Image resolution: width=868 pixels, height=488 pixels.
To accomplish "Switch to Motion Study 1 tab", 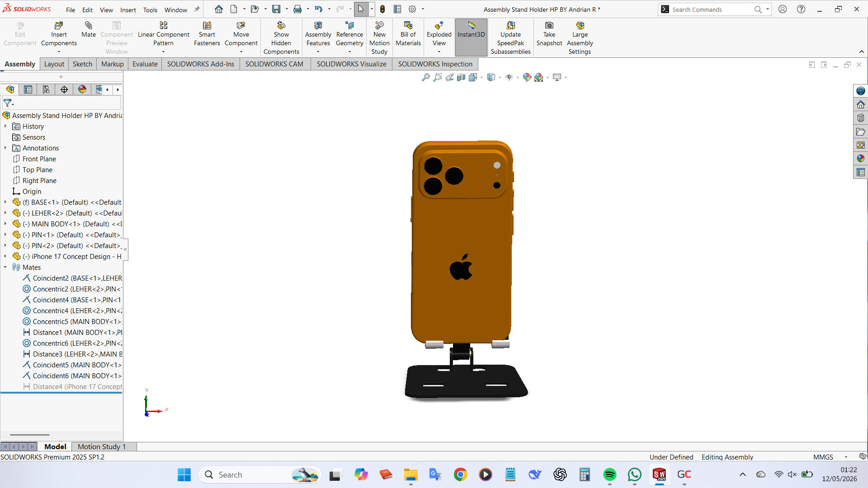I will [102, 446].
